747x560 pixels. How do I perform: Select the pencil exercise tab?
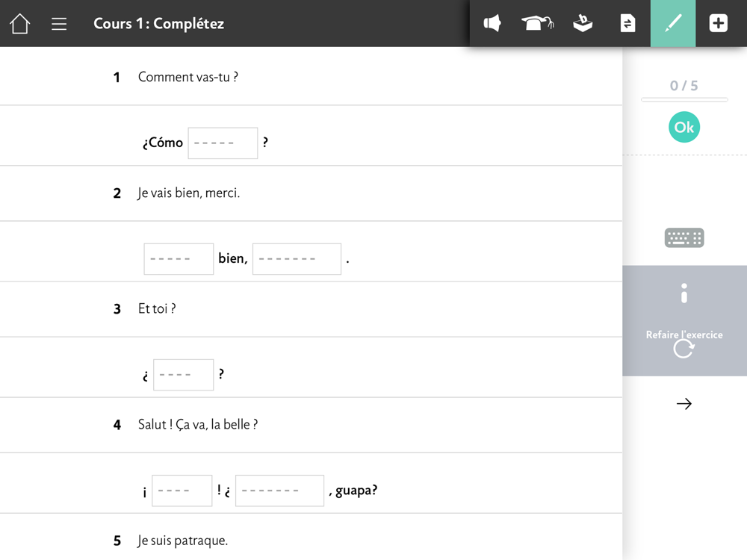(673, 23)
